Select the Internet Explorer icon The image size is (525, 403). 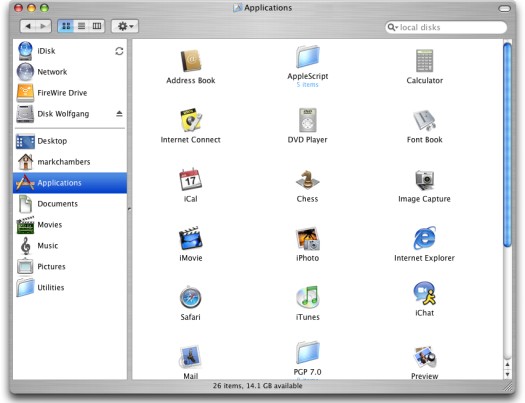(425, 238)
